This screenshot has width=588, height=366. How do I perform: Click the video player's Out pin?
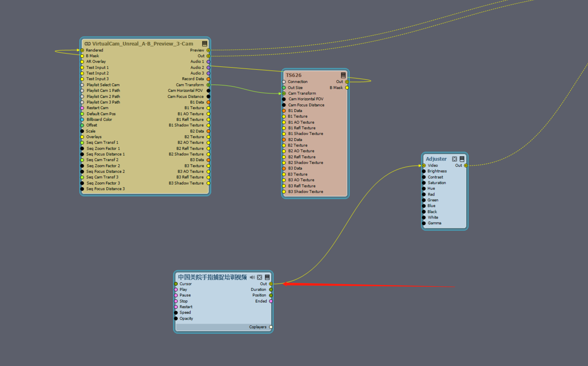(271, 284)
